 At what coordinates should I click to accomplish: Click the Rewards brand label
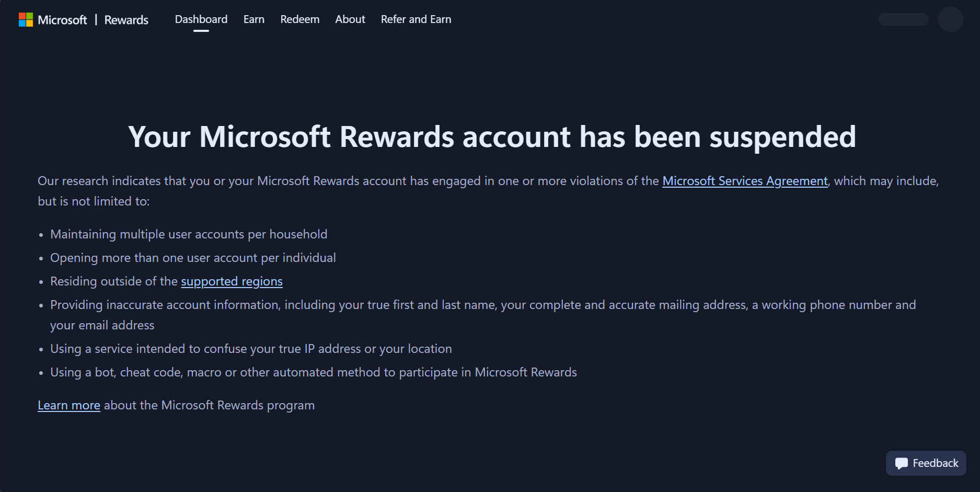click(x=126, y=20)
